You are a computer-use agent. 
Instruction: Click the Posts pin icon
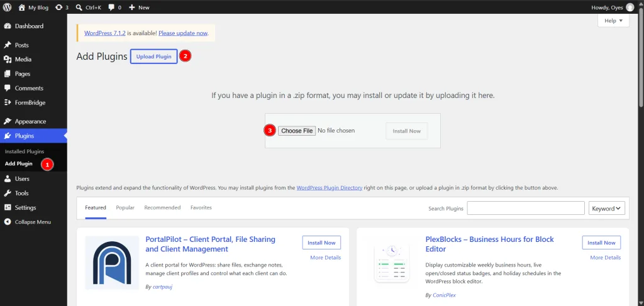click(x=8, y=45)
